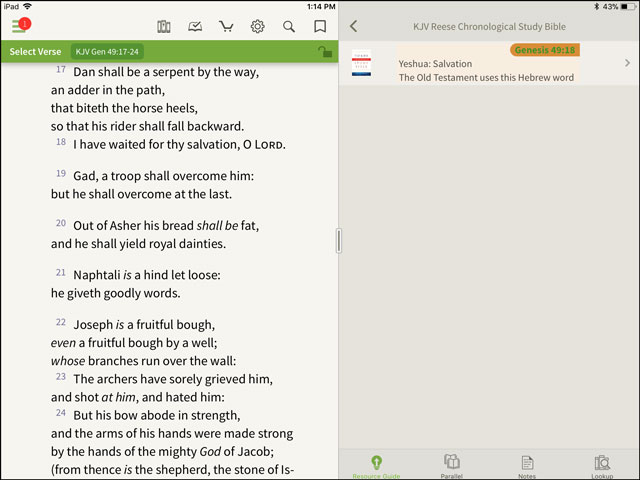
Task: Tap the study Bible cover thumbnail
Action: click(362, 63)
